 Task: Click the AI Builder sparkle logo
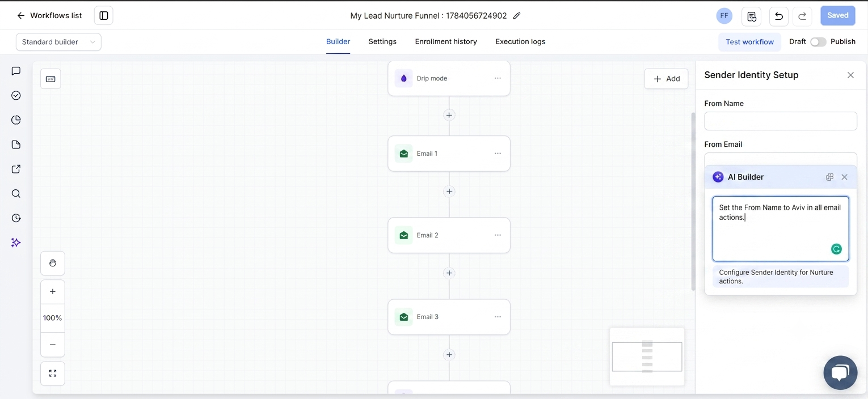pyautogui.click(x=718, y=177)
